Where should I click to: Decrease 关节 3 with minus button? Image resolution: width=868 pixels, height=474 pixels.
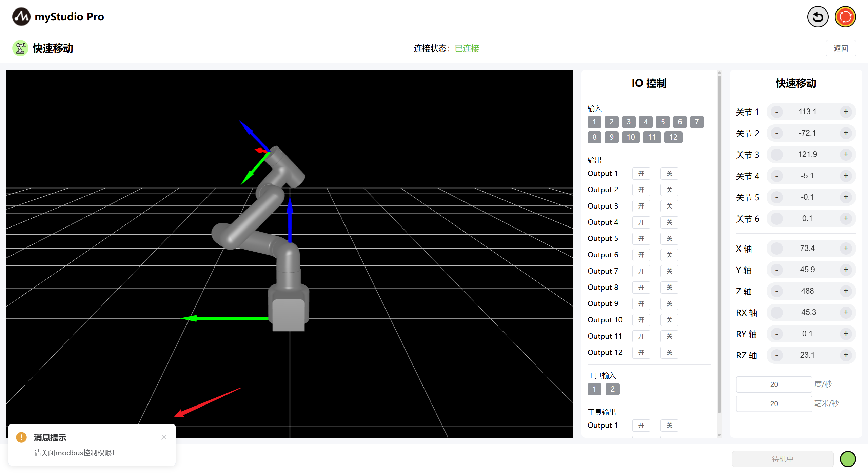(777, 154)
